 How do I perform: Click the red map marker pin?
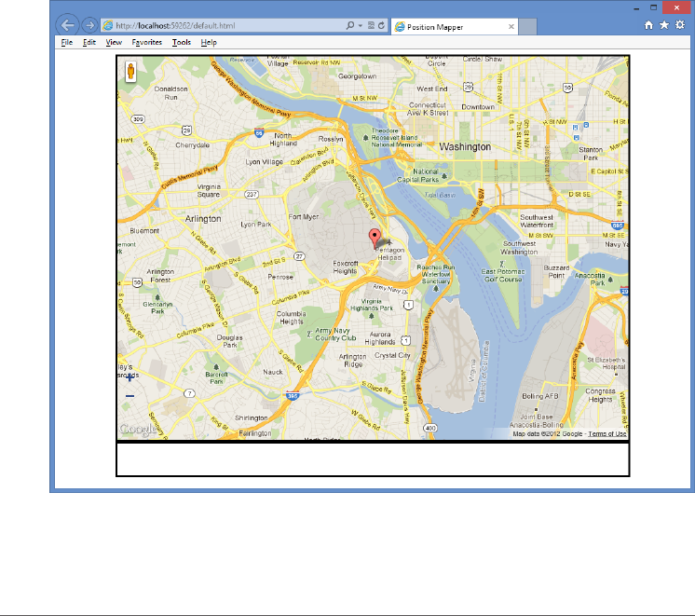[x=375, y=239]
